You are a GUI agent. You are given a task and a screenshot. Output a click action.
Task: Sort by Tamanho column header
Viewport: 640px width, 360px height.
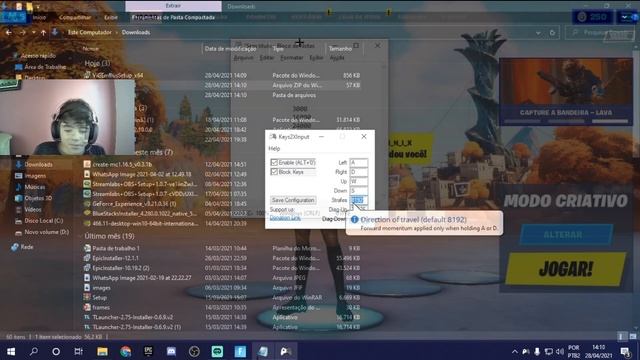coord(340,49)
